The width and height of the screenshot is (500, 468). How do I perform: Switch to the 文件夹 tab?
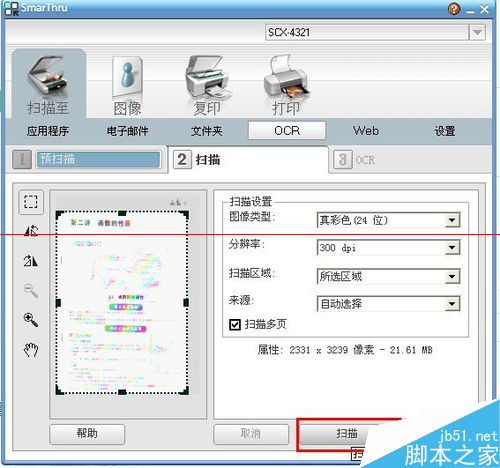(207, 131)
